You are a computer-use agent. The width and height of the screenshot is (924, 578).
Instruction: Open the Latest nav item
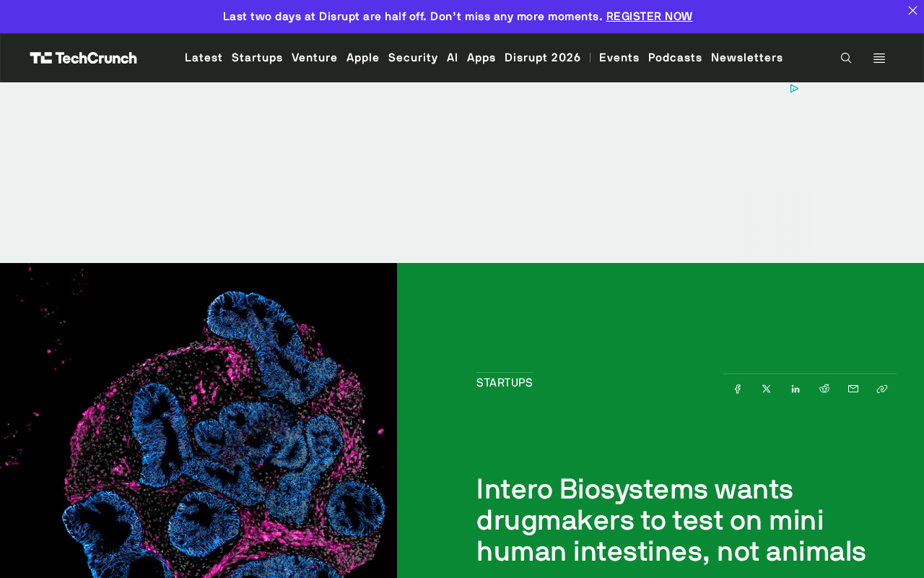(x=204, y=57)
